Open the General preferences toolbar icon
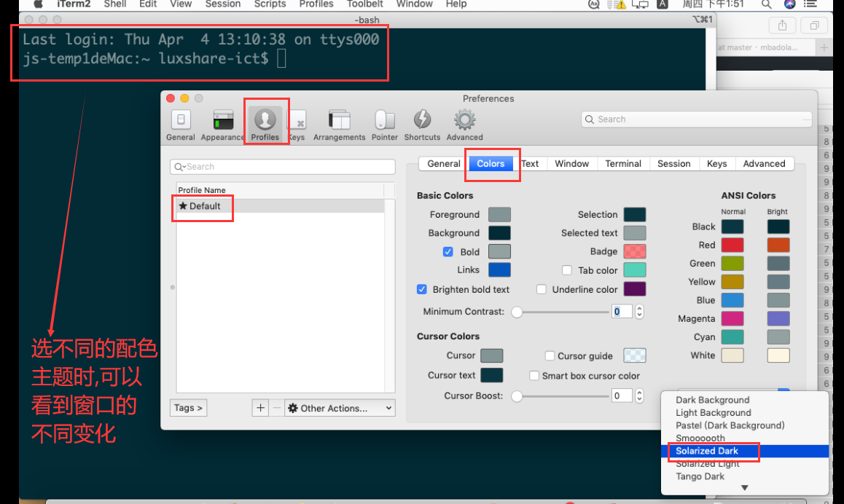Viewport: 844px width, 504px height. coord(180,125)
